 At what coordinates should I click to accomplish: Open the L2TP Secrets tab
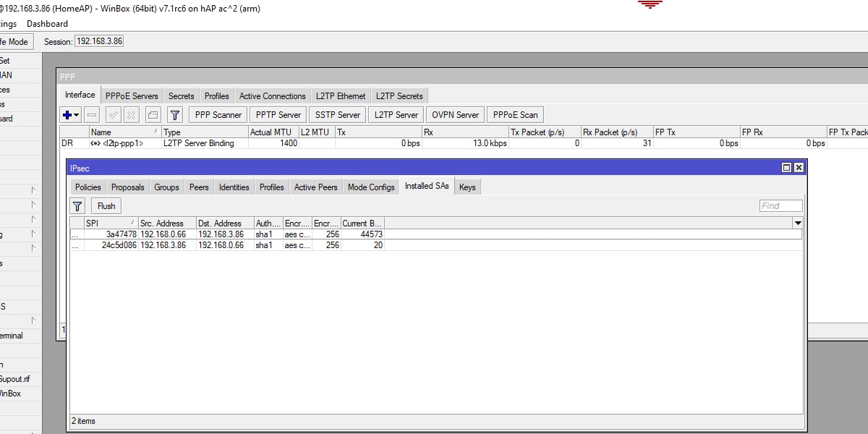[399, 95]
